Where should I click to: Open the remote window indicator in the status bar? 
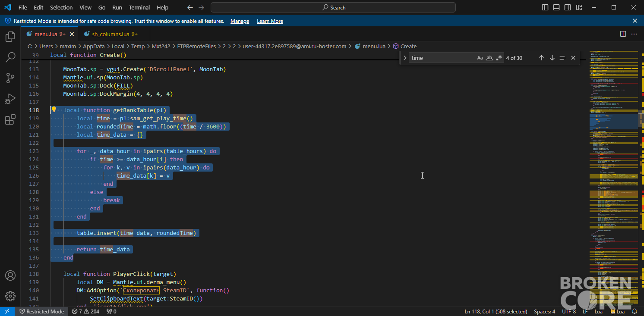click(7, 311)
